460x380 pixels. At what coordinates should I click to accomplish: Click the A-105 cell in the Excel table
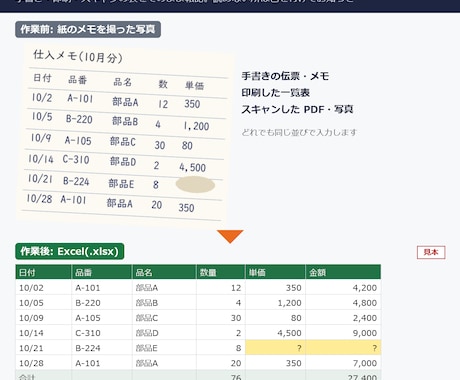click(x=102, y=318)
